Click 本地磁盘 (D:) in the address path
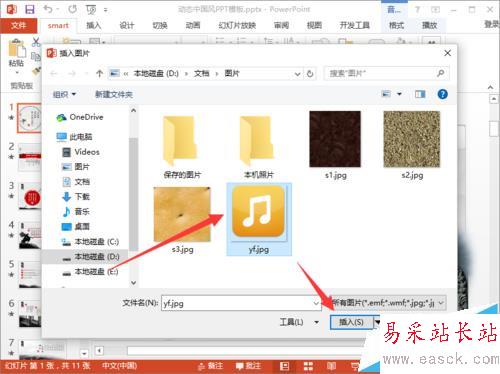The height and width of the screenshot is (374, 500). click(x=156, y=74)
